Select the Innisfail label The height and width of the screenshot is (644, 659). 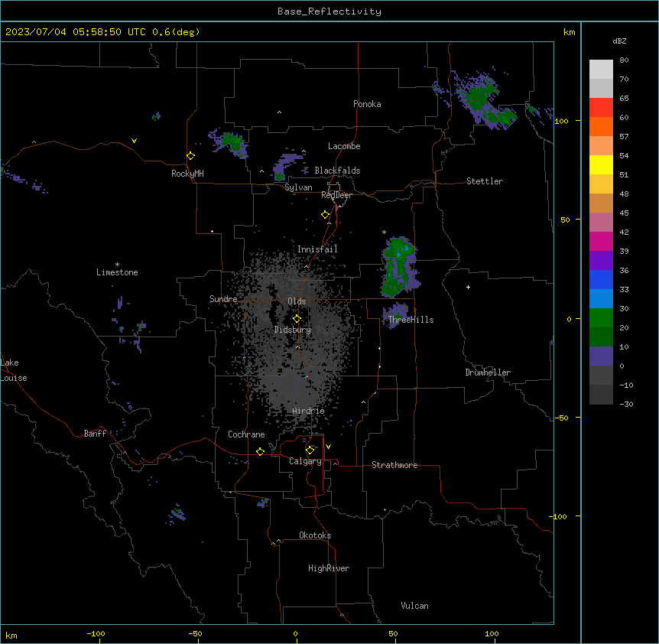point(317,249)
